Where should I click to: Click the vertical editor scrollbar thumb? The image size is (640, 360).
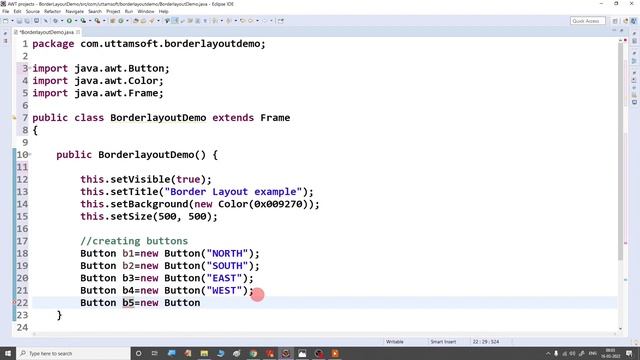620,151
